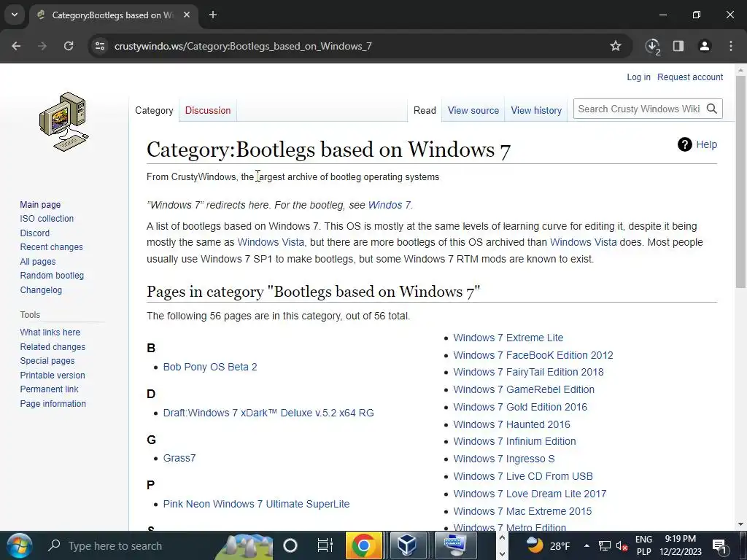Click the Help question mark icon
The image size is (747, 560).
[x=684, y=144]
